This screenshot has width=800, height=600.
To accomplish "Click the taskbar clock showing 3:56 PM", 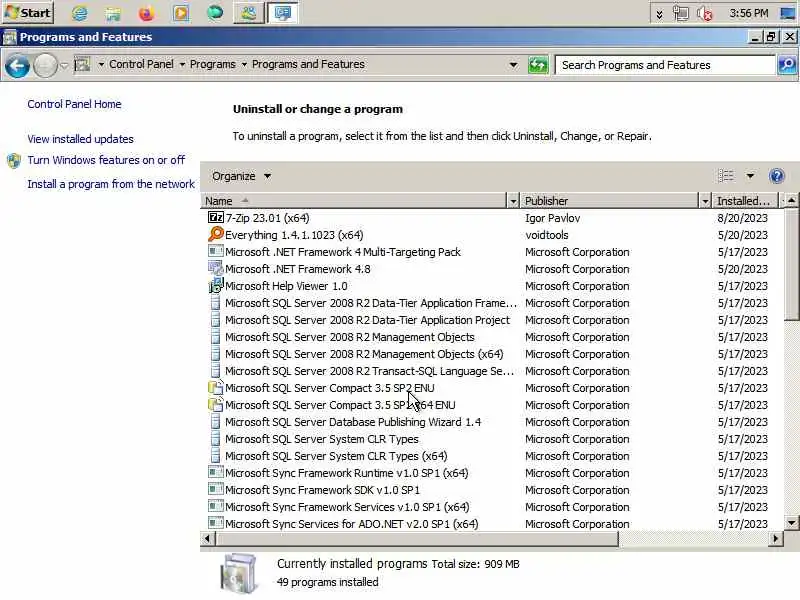I will click(x=748, y=13).
